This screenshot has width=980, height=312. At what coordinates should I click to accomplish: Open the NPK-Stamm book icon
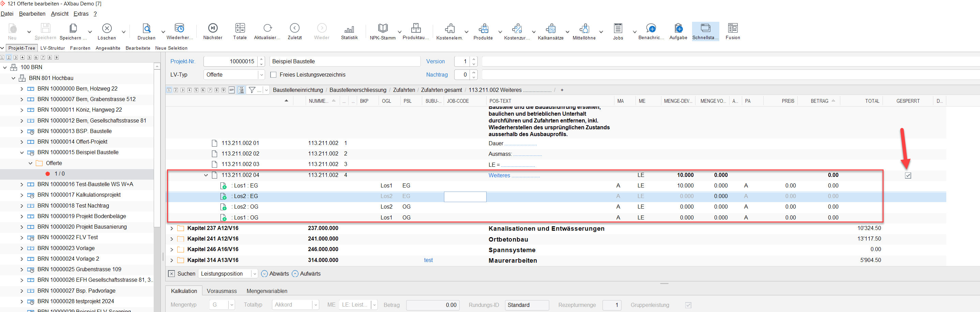click(x=383, y=28)
